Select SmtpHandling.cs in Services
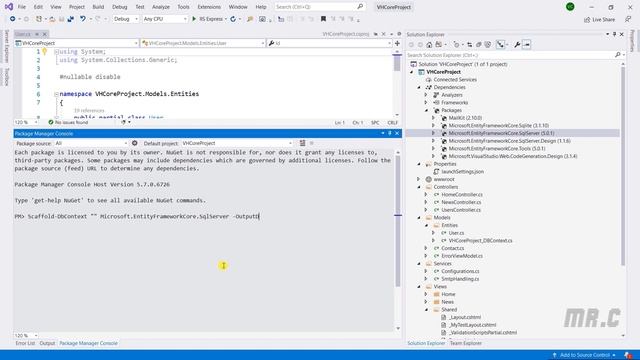Image resolution: width=640 pixels, height=360 pixels. coord(460,279)
